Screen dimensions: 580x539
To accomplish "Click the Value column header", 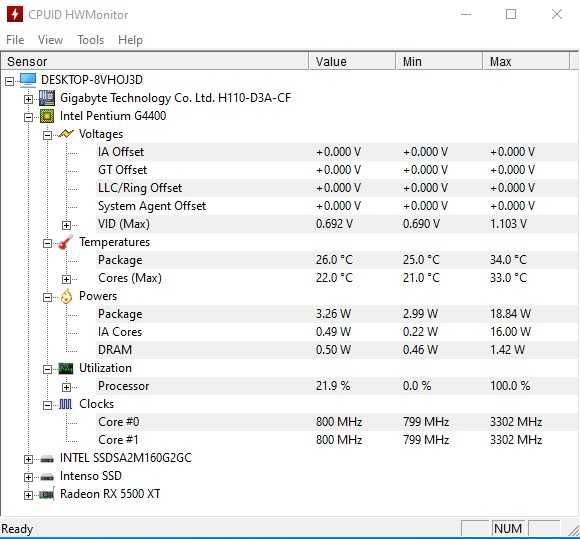I will 352,61.
